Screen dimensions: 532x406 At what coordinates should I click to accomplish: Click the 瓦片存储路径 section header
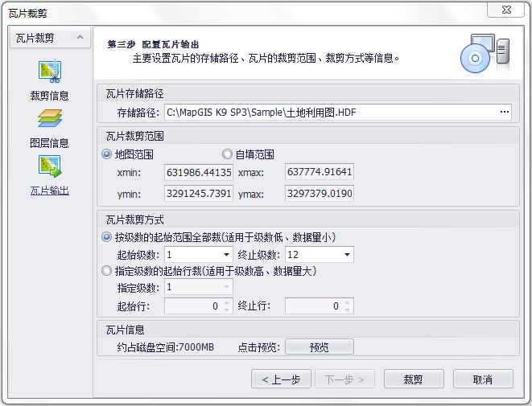[134, 93]
